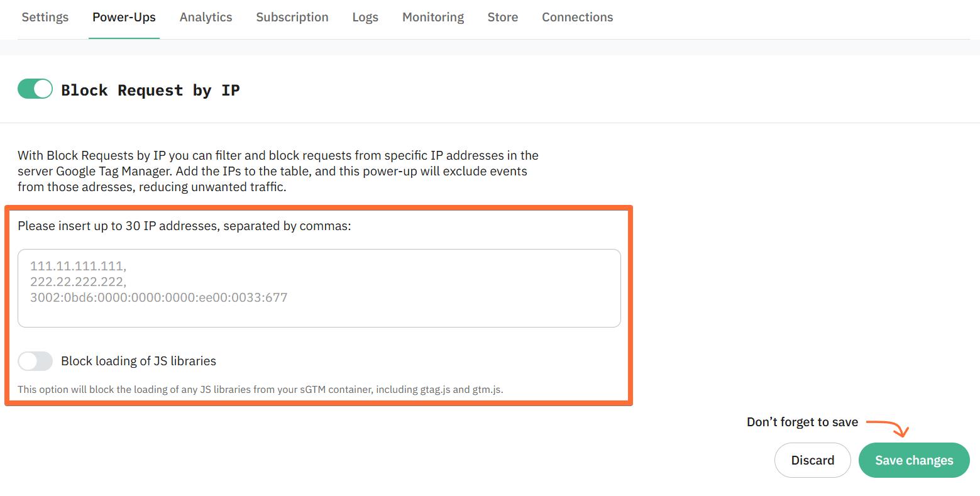The height and width of the screenshot is (496, 980).
Task: Open the Connections tab
Action: click(x=578, y=17)
